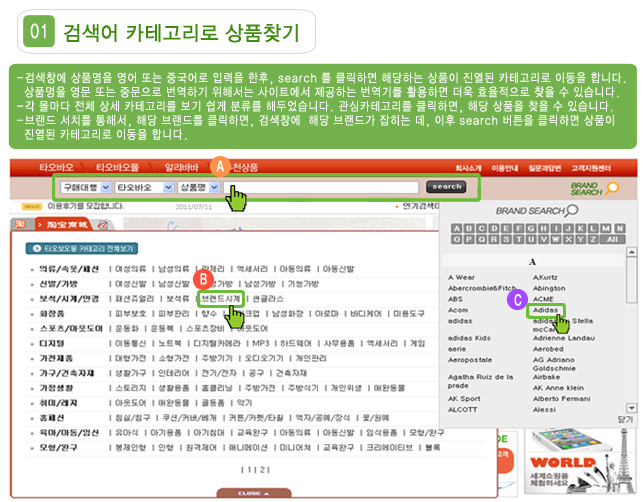Open 의류/속옷/패션 main category
Screen dimensions: 643x502
pos(69,269)
